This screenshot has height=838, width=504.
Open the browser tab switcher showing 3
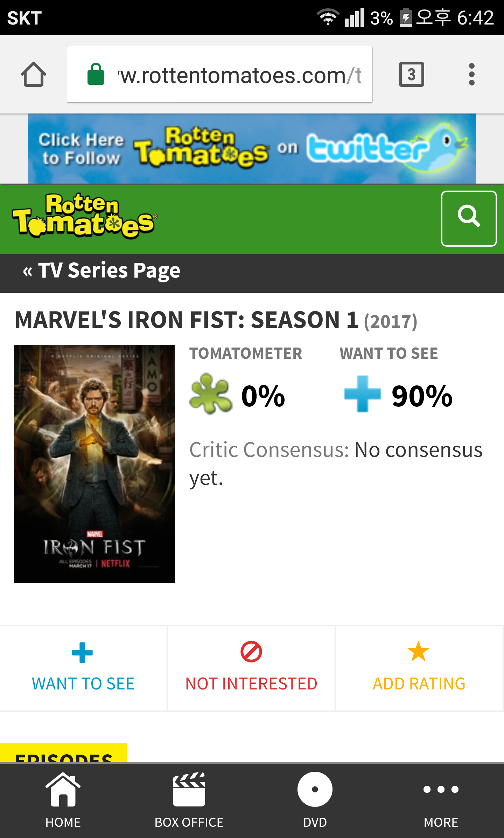411,74
